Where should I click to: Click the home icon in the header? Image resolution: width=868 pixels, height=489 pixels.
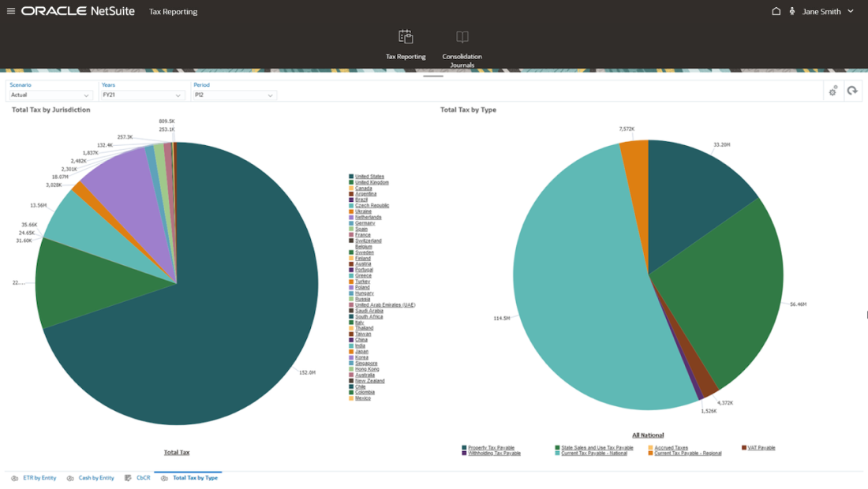click(x=776, y=11)
